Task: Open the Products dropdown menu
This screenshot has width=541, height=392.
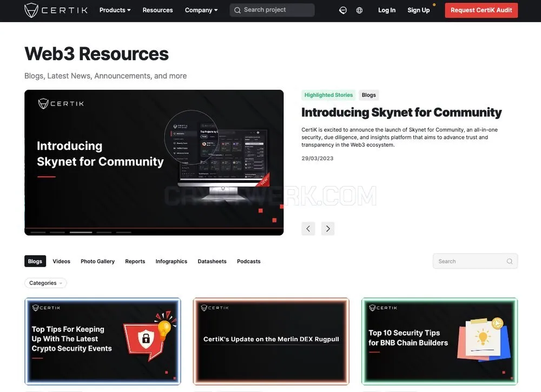Action: coord(115,10)
